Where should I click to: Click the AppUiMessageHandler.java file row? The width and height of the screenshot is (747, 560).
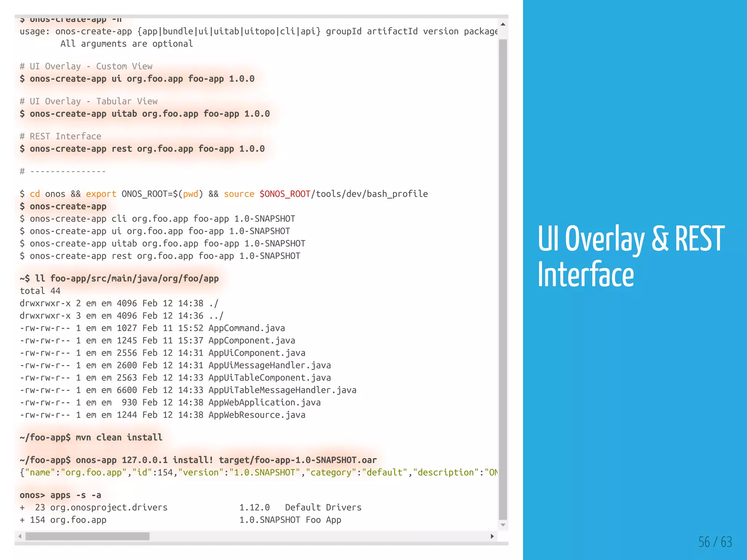coord(175,365)
